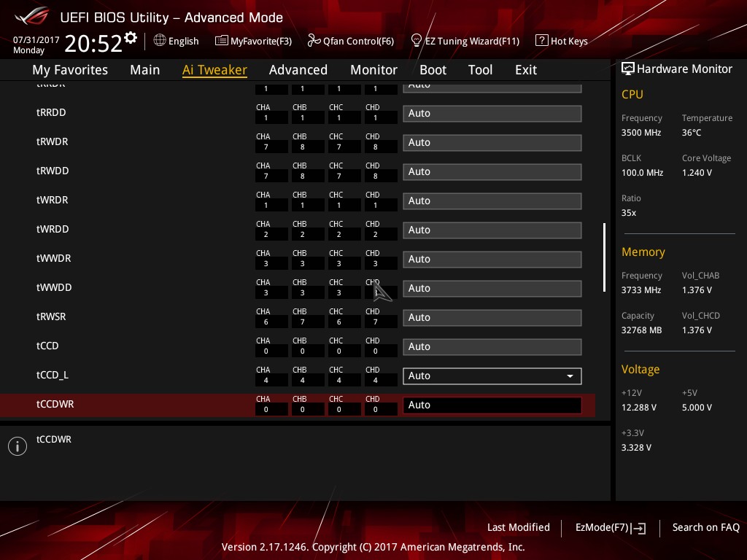Click the tRWDR Auto field
Viewport: 747px width, 560px height.
click(x=492, y=142)
